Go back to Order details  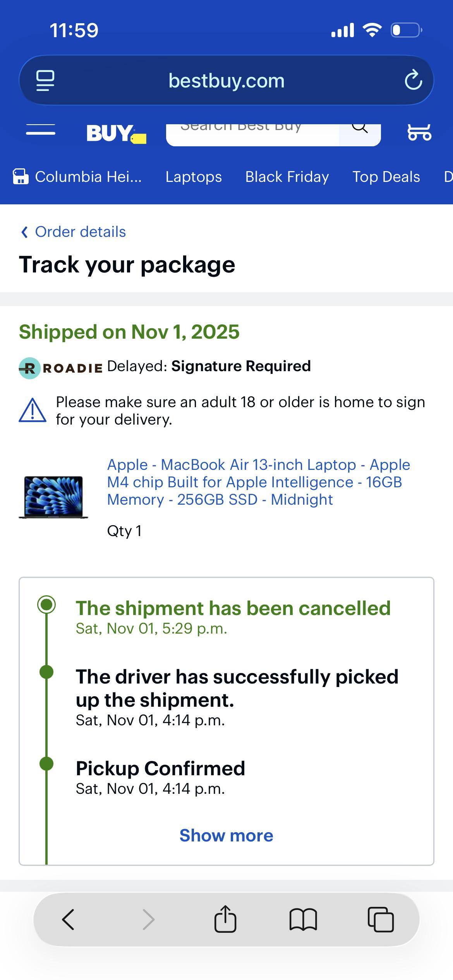73,231
